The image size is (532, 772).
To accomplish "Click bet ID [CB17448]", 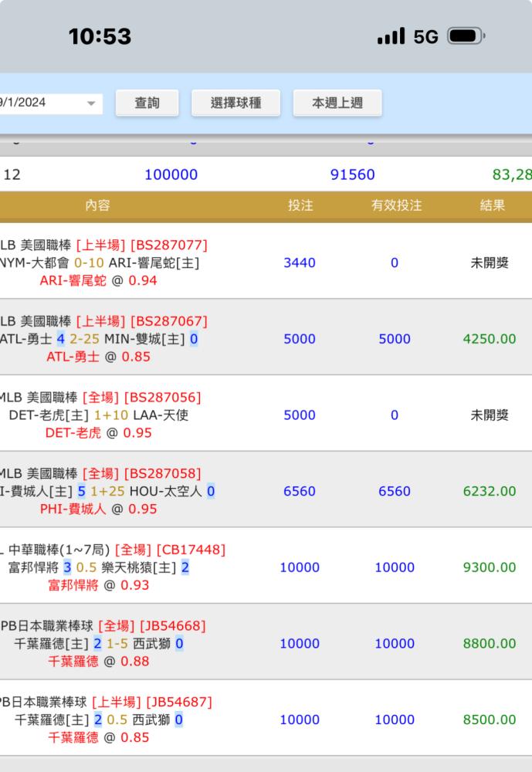I will pos(191,550).
